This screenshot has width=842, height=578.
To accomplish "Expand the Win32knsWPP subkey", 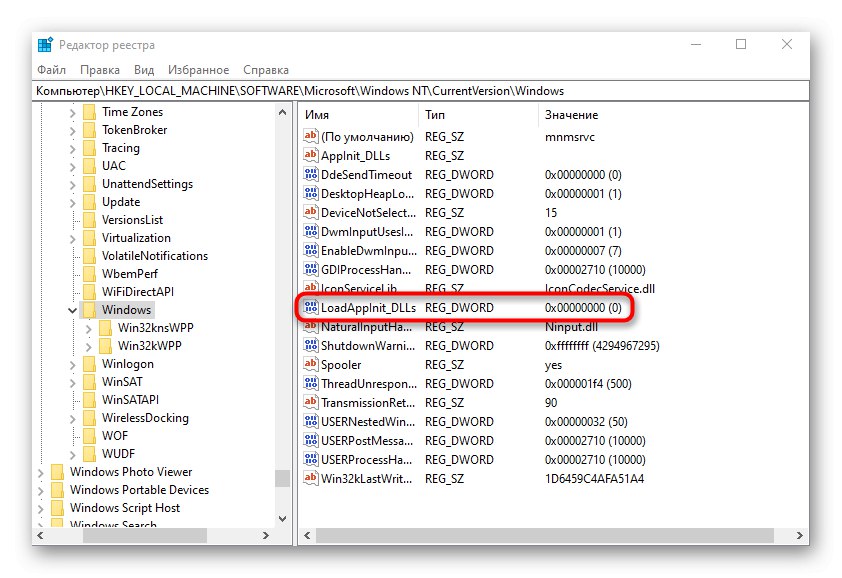I will coord(89,329).
